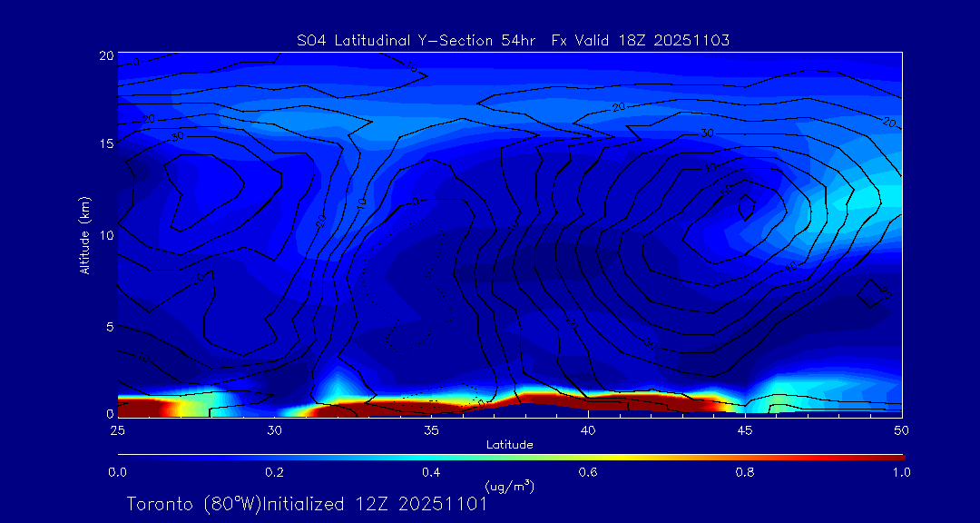
Task: Click the Toronto (80°W) initialized footer text
Action: click(x=307, y=504)
